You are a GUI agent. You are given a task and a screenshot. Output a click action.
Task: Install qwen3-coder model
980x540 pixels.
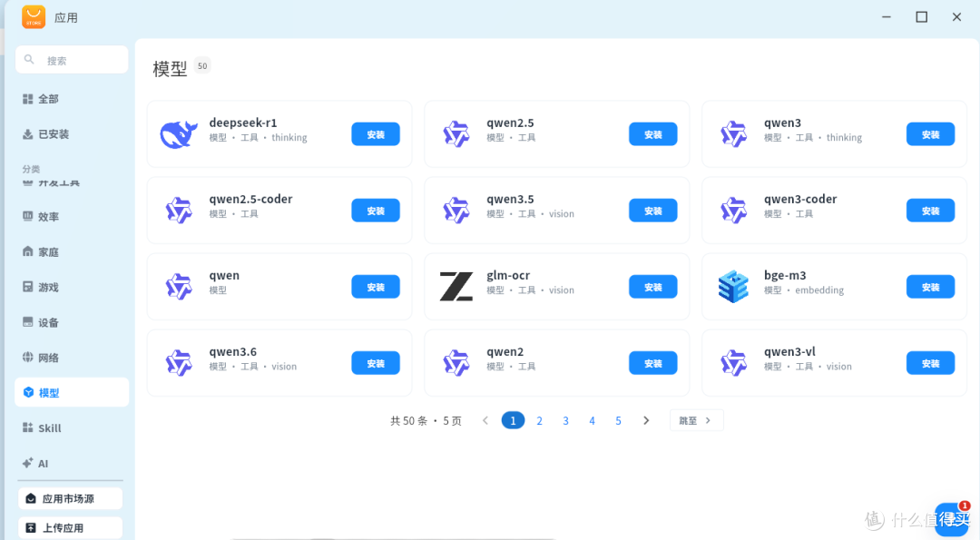pos(931,211)
